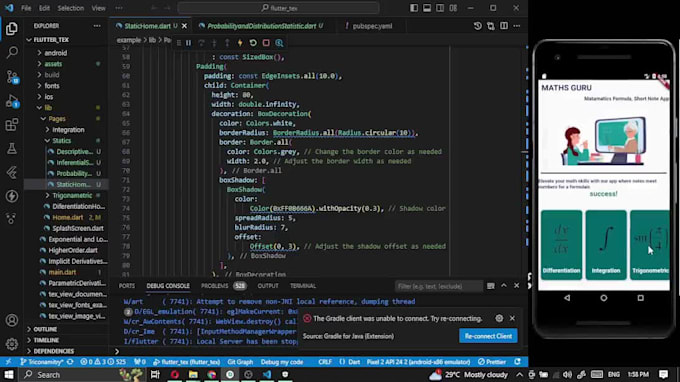The width and height of the screenshot is (680, 382).
Task: Open the Gradle notification settings gear
Action: click(499, 318)
